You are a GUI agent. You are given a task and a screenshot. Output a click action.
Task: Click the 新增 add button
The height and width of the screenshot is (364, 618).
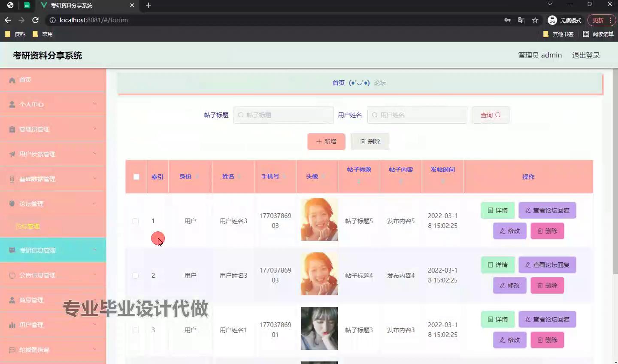[x=326, y=142]
